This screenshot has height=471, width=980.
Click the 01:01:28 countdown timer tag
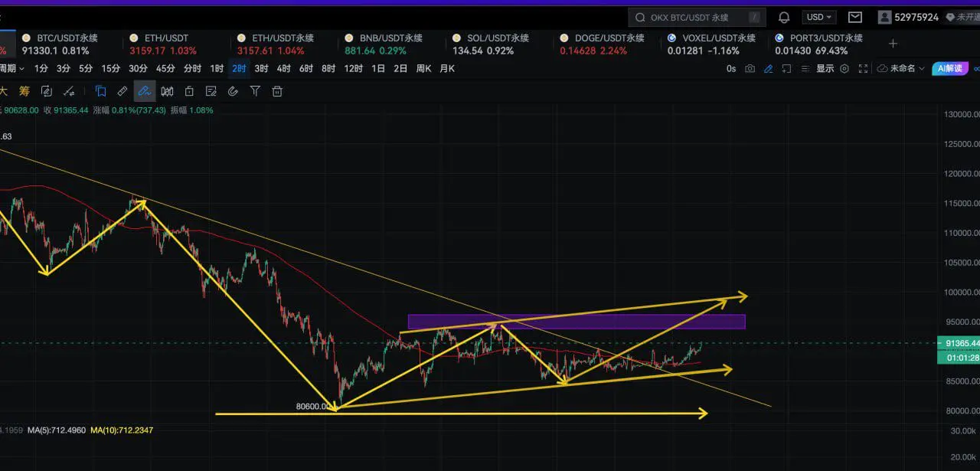click(958, 358)
